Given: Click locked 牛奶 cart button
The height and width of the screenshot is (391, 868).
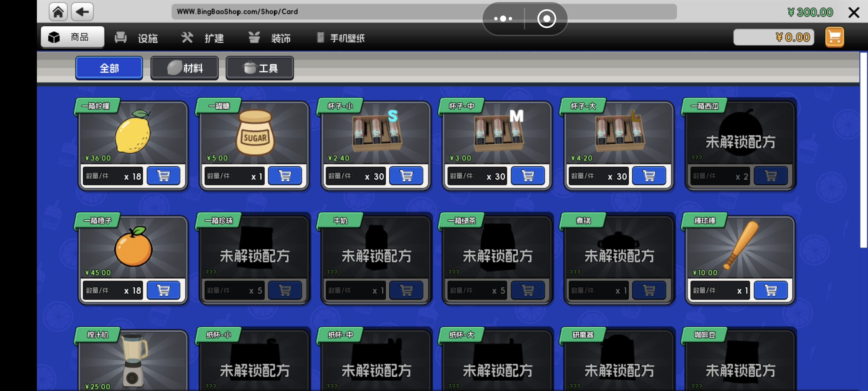Looking at the screenshot, I should (406, 290).
